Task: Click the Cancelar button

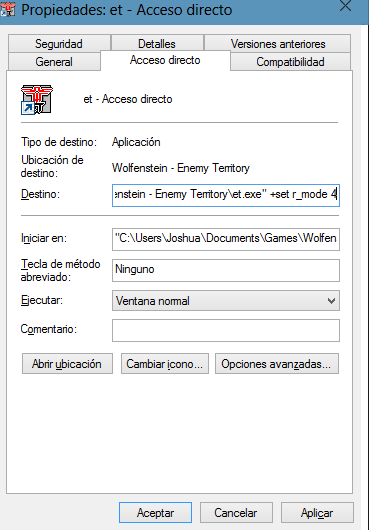Action: pyautogui.click(x=236, y=513)
